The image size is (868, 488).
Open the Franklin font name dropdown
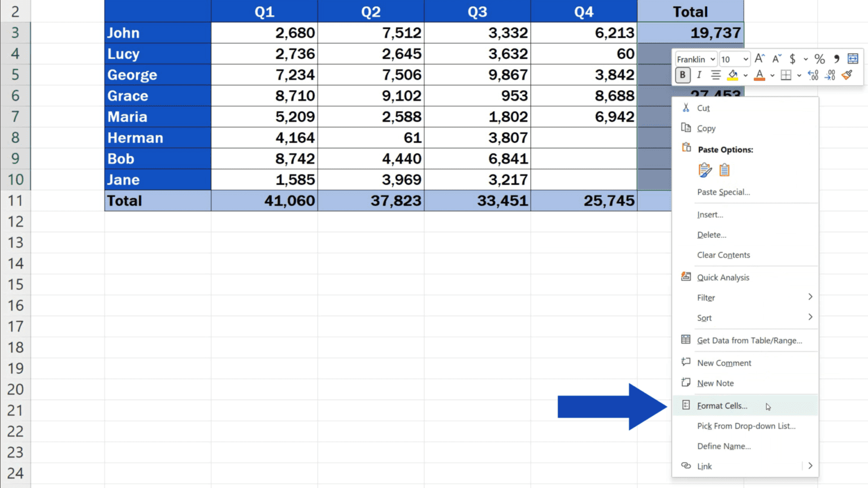point(712,59)
